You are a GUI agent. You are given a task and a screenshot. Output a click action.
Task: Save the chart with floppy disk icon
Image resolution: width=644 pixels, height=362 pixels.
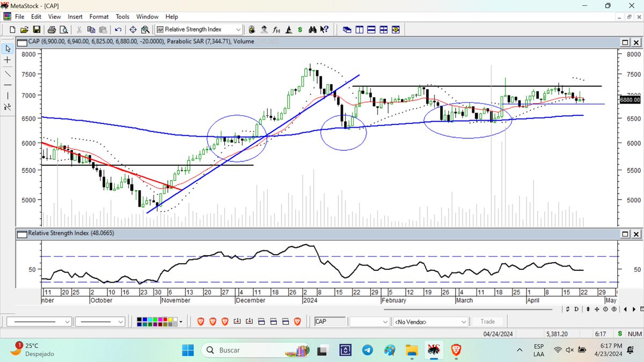point(36,29)
